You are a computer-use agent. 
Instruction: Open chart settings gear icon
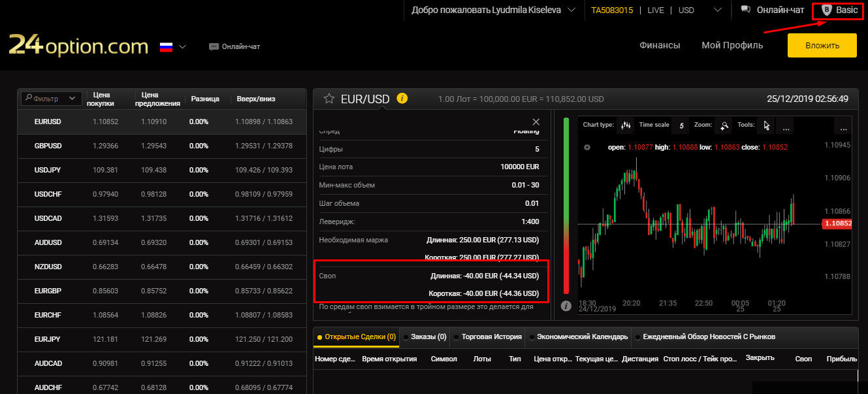tap(587, 147)
